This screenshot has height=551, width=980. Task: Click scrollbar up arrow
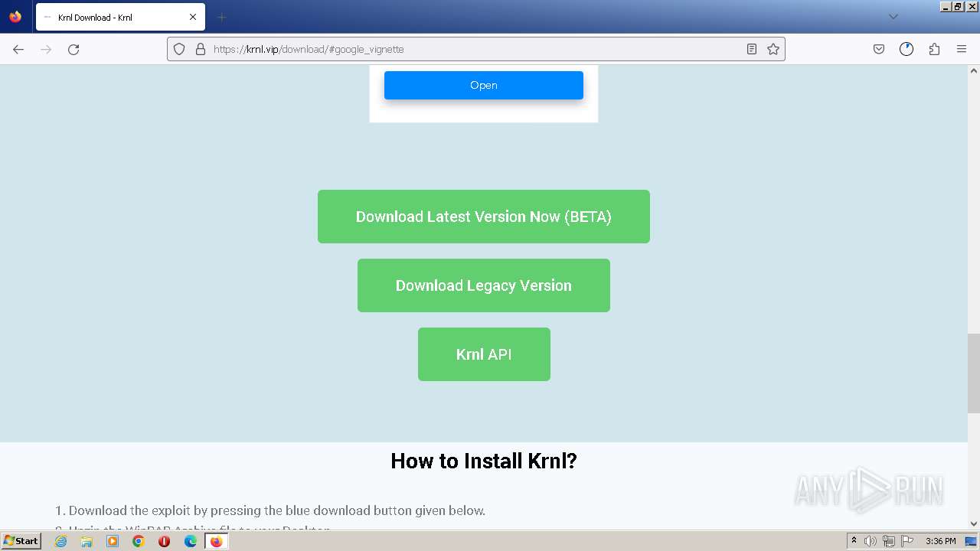[x=974, y=71]
